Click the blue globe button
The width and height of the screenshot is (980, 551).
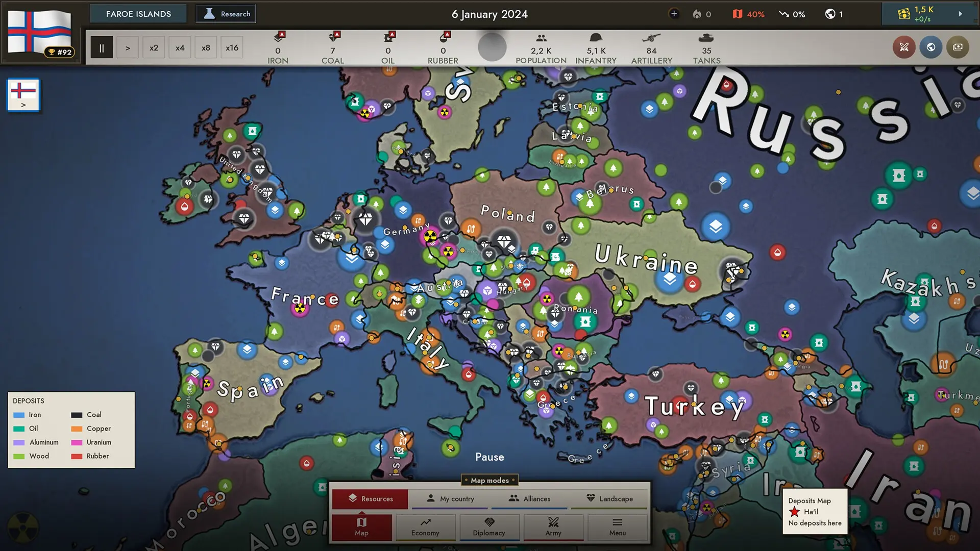(931, 47)
